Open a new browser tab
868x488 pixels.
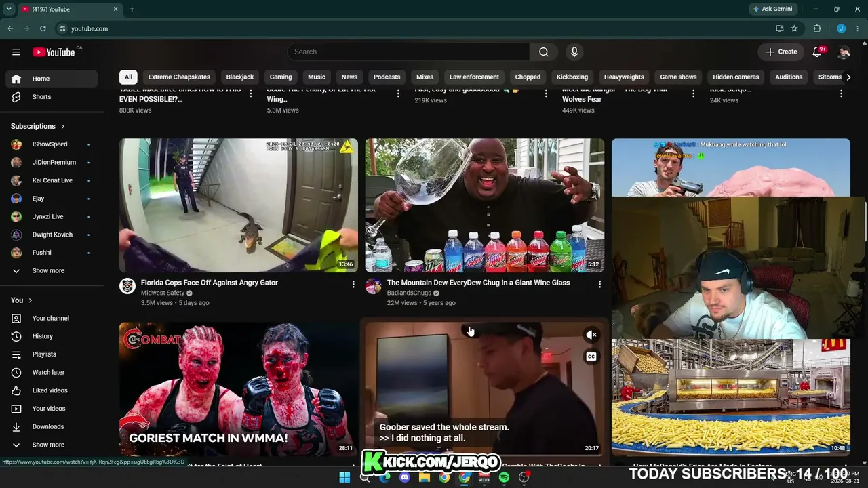(x=132, y=9)
